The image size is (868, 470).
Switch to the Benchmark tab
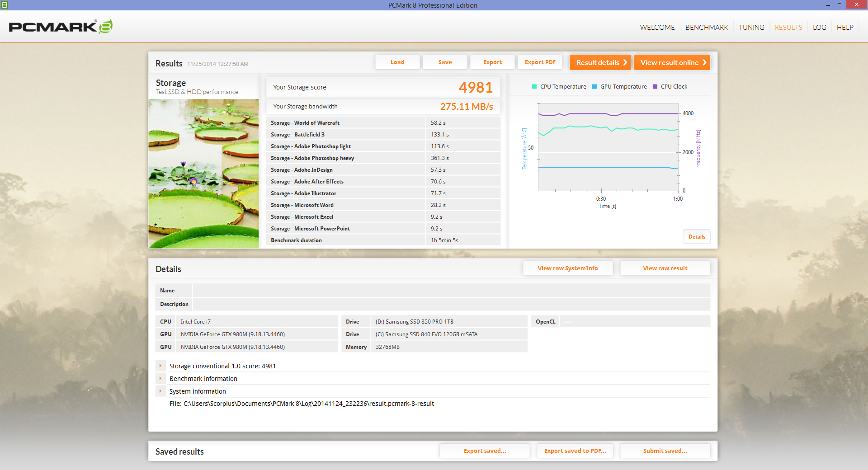click(707, 28)
